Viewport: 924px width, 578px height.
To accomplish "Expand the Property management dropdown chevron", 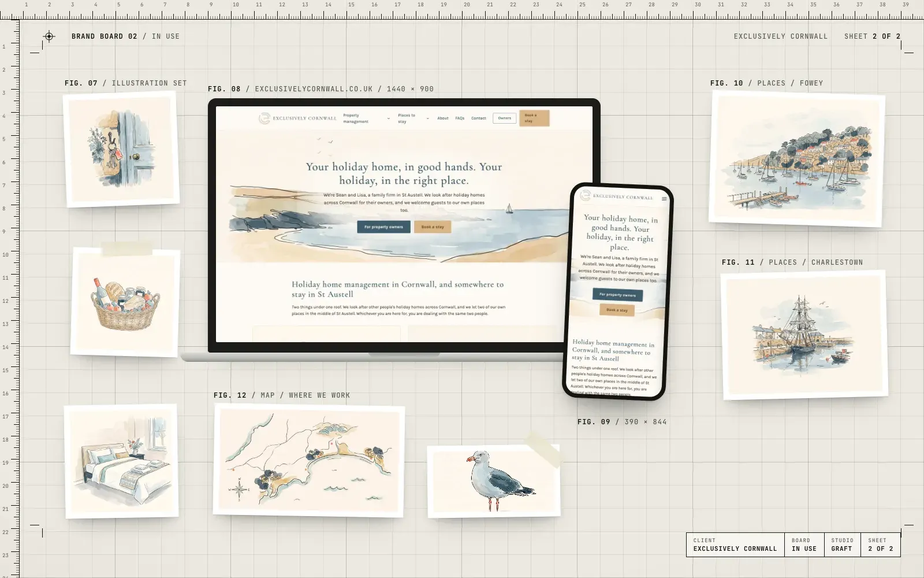I will (x=388, y=118).
